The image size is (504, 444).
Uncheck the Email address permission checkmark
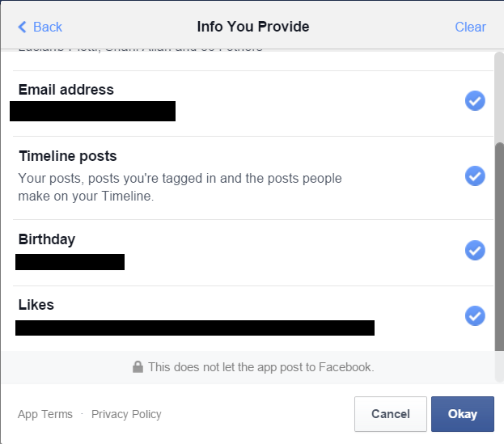pyautogui.click(x=475, y=101)
